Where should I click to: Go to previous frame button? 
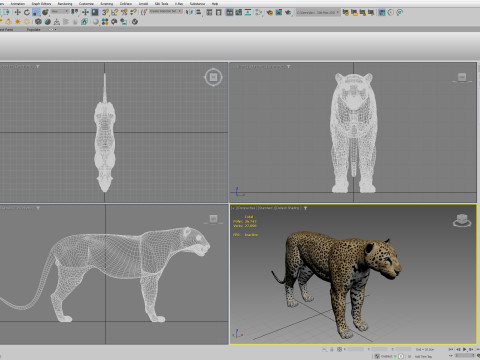458,349
